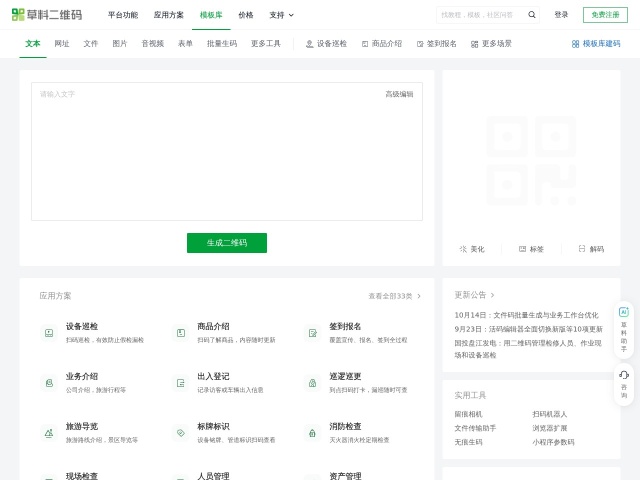Click the 更多场景 scan icon
Viewport: 640px width, 480px height.
click(474, 44)
